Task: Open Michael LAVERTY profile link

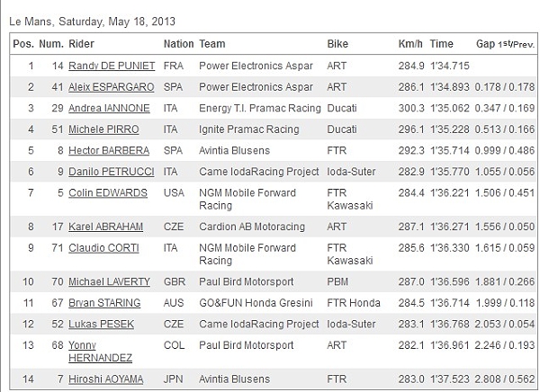Action: [x=109, y=281]
